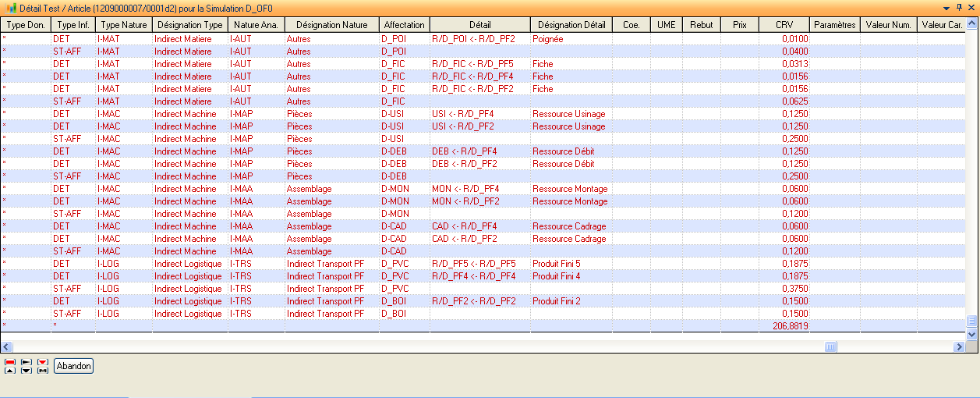980x398 pixels.
Task: Click the Abandon button
Action: point(74,366)
